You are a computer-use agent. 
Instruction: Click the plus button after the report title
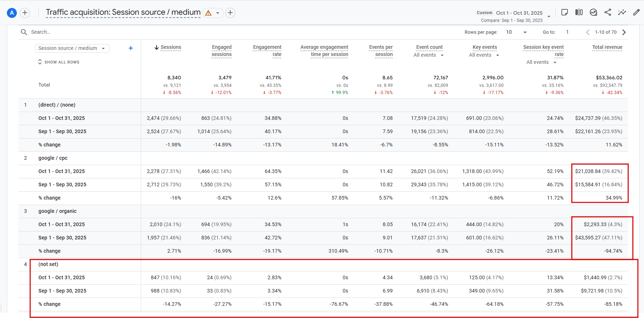pos(230,13)
